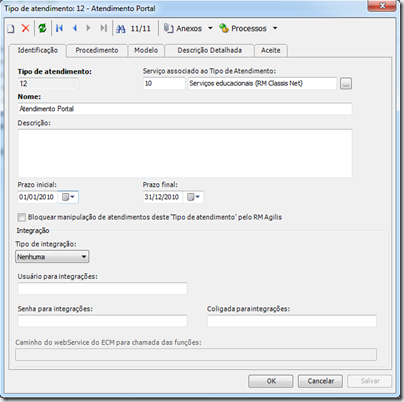
Task: Click the new record page icon
Action: [x=11, y=29]
